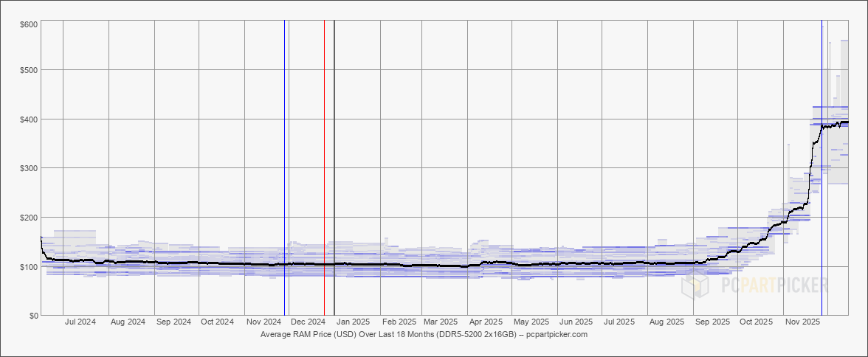Screen dimensions: 868x357
Task: Click the Nov 2025 axis label
Action: pyautogui.click(x=803, y=322)
